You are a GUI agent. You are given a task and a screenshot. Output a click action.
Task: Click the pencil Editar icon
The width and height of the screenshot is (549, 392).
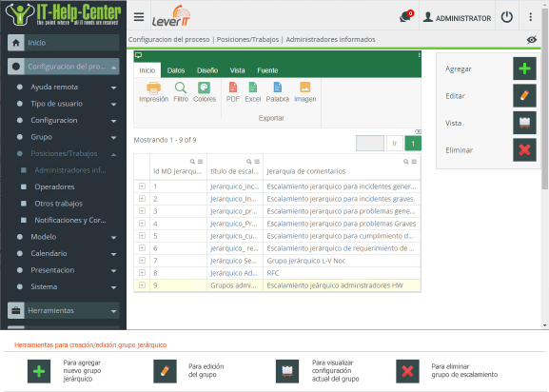524,95
